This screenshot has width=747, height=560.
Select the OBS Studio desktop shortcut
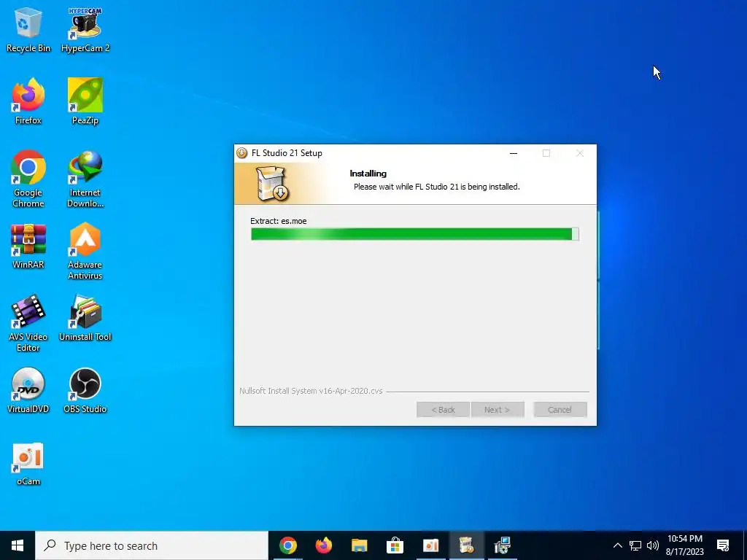pos(85,391)
